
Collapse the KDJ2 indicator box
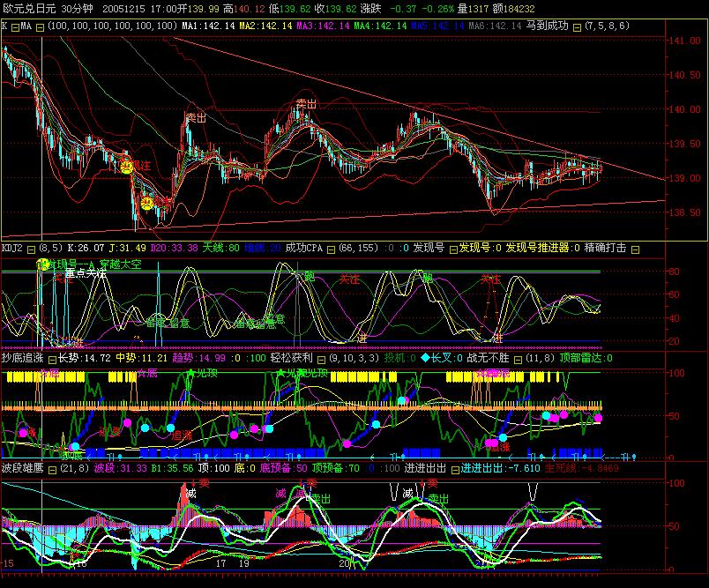pyautogui.click(x=31, y=249)
